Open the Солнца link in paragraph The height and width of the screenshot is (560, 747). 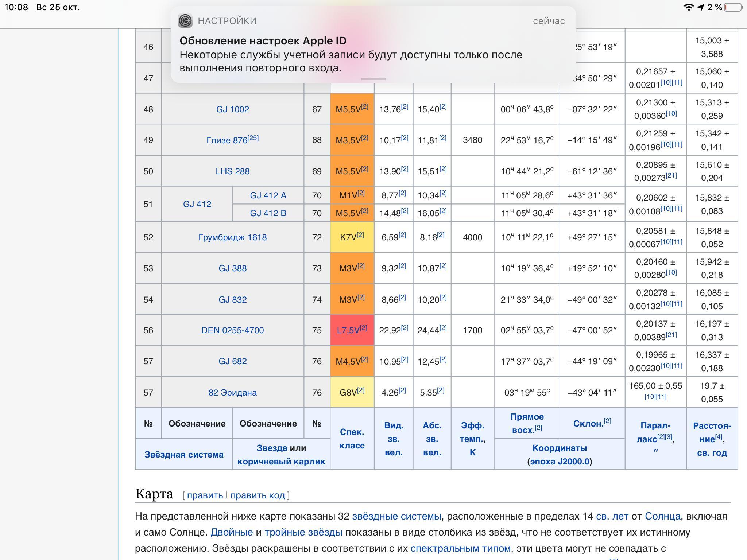click(x=662, y=516)
